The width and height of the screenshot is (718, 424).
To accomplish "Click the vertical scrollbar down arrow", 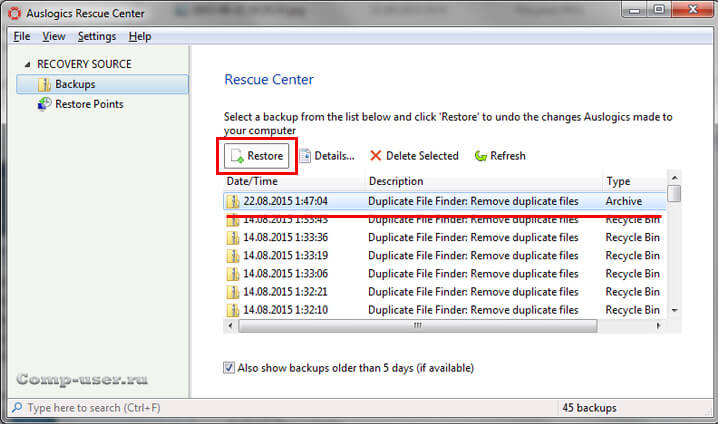I will [674, 310].
